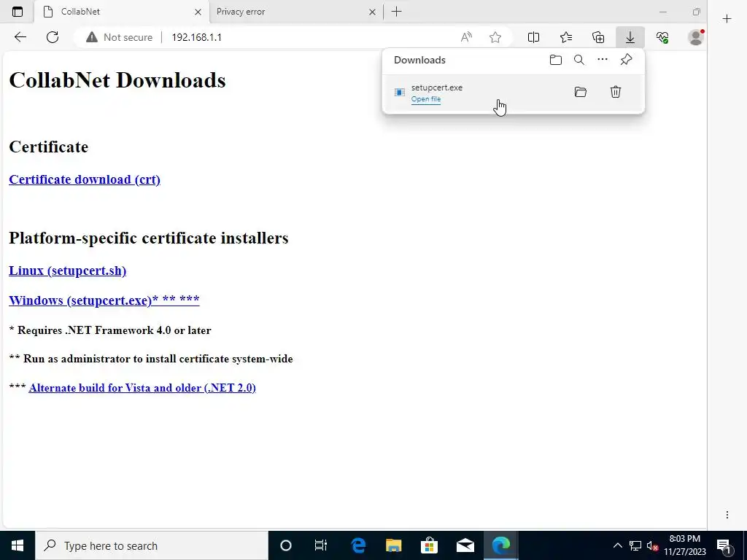Screen dimensions: 747x560
Task: Open Alternate build for Vista link
Action: point(142,388)
